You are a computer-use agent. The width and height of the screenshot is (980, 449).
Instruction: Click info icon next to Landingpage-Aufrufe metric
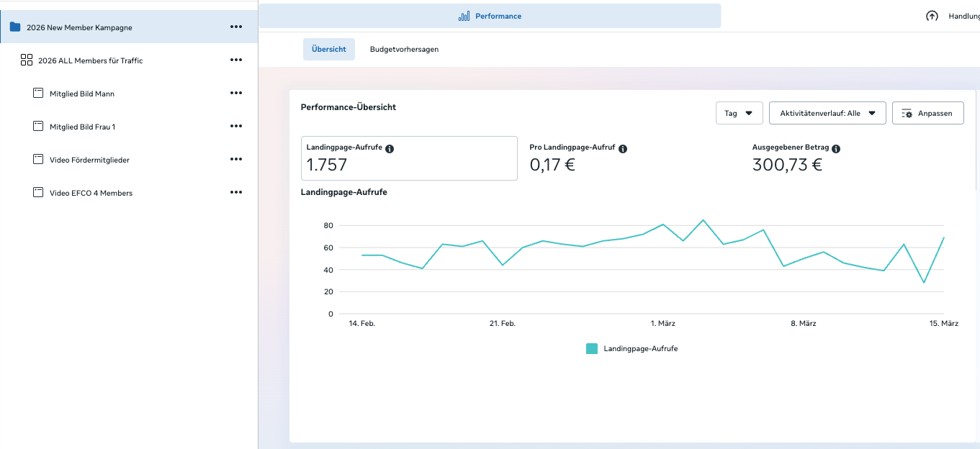pyautogui.click(x=390, y=148)
